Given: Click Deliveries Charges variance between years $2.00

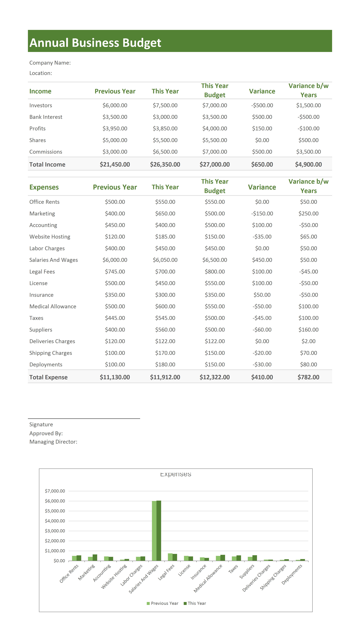Looking at the screenshot, I should click(x=308, y=341).
